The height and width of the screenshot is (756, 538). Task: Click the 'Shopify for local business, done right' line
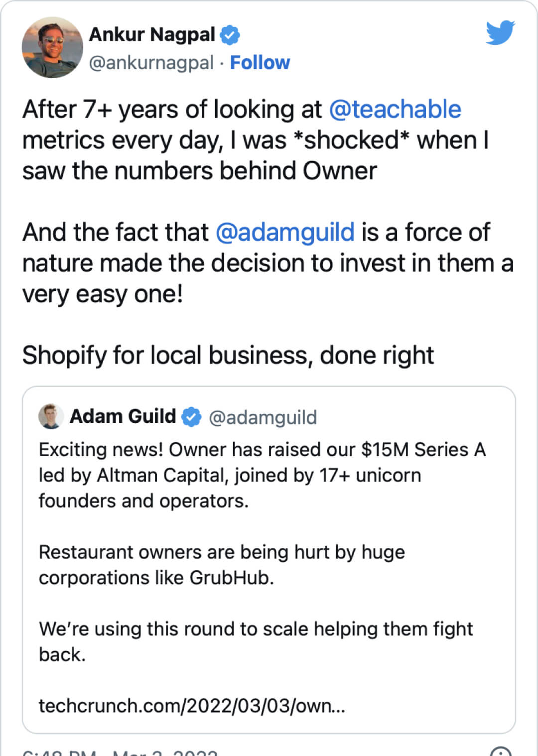pyautogui.click(x=228, y=356)
